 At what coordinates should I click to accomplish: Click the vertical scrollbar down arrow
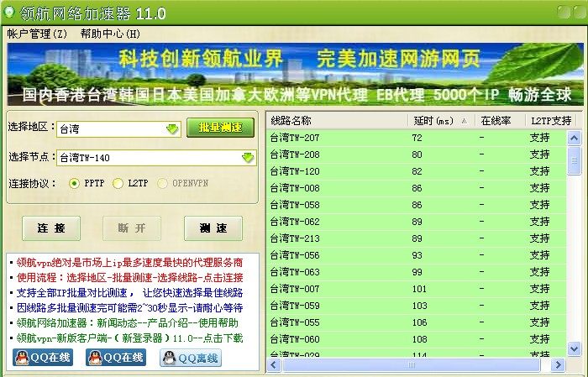[x=574, y=349]
